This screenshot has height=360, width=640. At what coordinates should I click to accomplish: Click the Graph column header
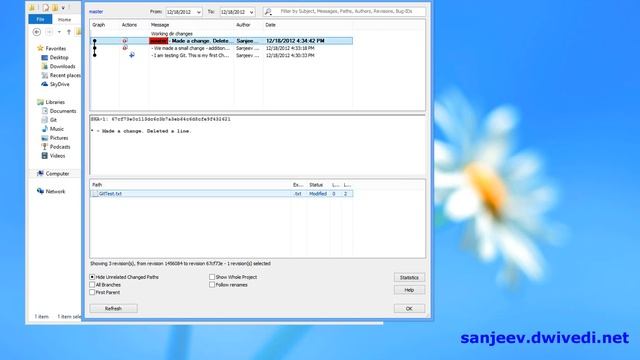pyautogui.click(x=99, y=25)
